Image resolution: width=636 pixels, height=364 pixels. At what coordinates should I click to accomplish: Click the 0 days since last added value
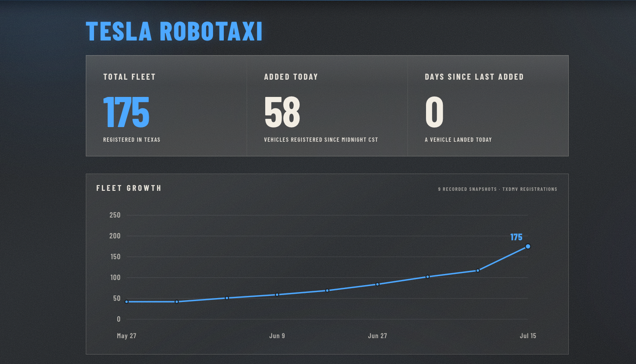434,112
